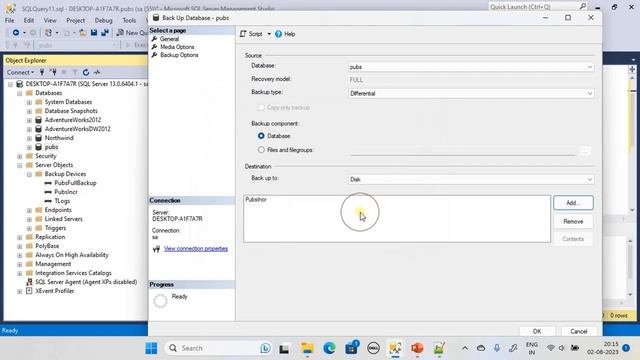Open the Backup type dropdown showing Differential

coord(471,93)
